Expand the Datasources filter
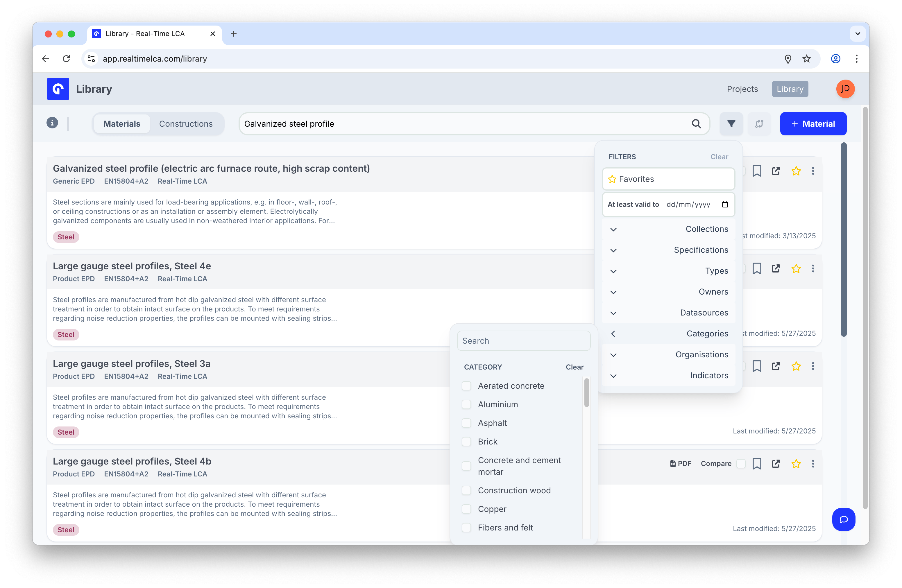The image size is (902, 588). pos(668,313)
